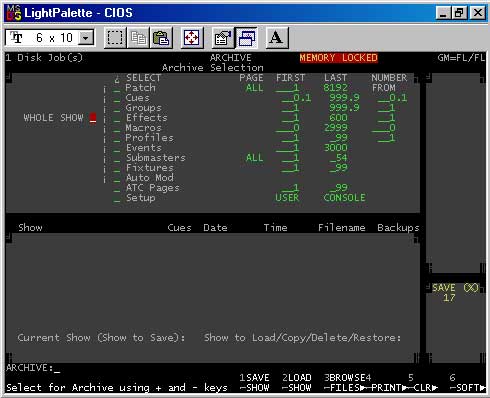Click the GM=FL/FL status text
Image resolution: width=490 pixels, height=398 pixels.
461,58
